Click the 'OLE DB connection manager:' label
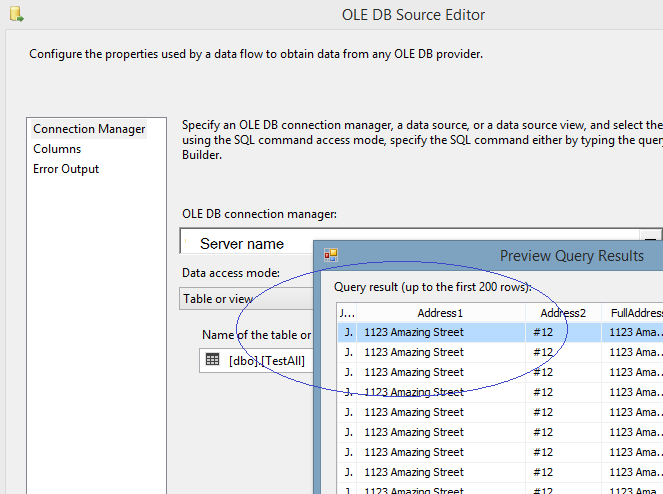The image size is (663, 494). (259, 214)
